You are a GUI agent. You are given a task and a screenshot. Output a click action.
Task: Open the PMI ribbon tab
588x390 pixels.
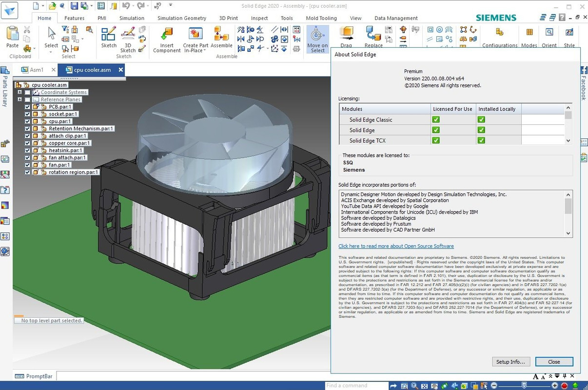[102, 18]
